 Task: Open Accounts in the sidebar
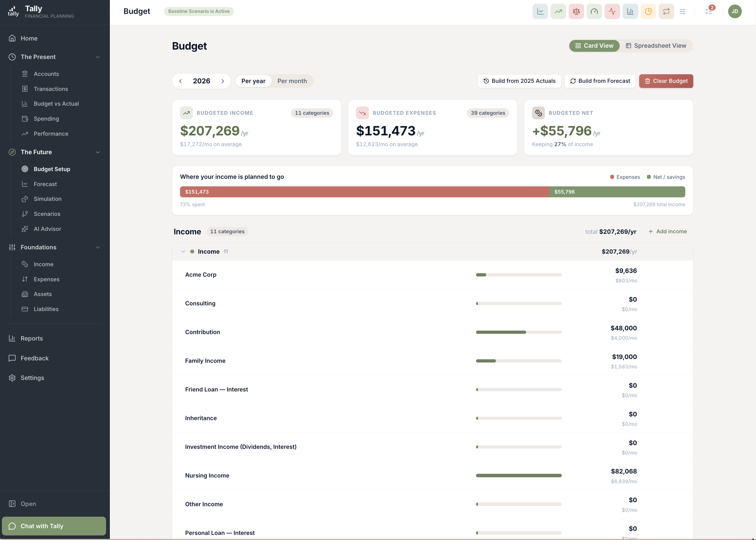click(46, 74)
